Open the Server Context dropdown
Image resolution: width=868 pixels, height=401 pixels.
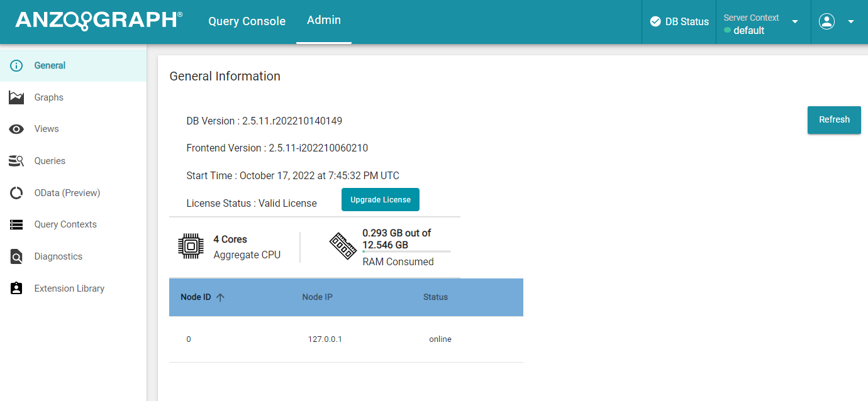(794, 21)
